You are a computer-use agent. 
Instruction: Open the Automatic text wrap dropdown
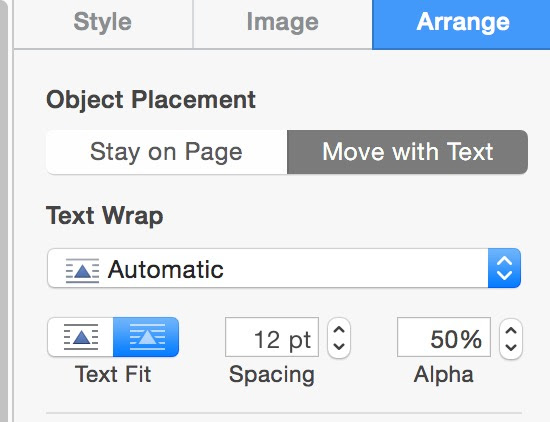pos(284,268)
